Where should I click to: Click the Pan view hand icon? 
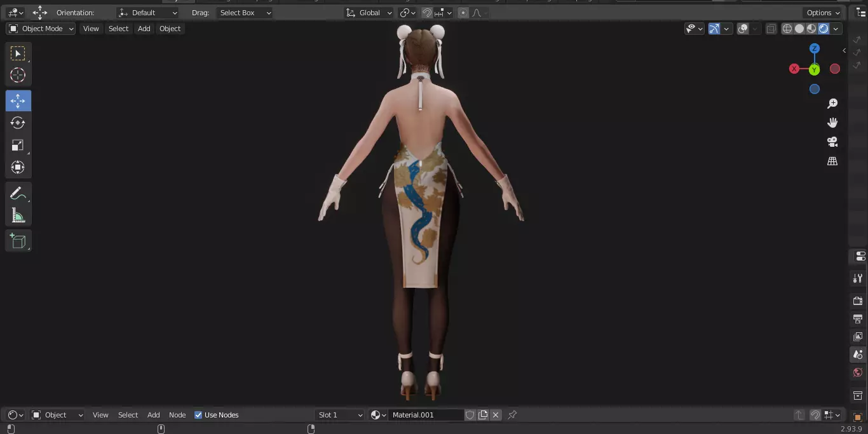(x=832, y=123)
